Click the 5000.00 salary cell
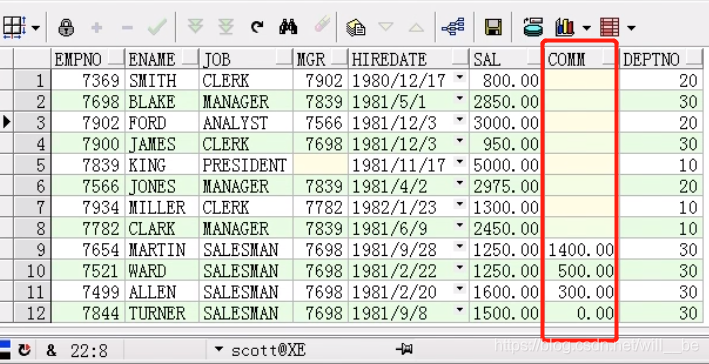Image resolution: width=709 pixels, height=364 pixels. 506,165
